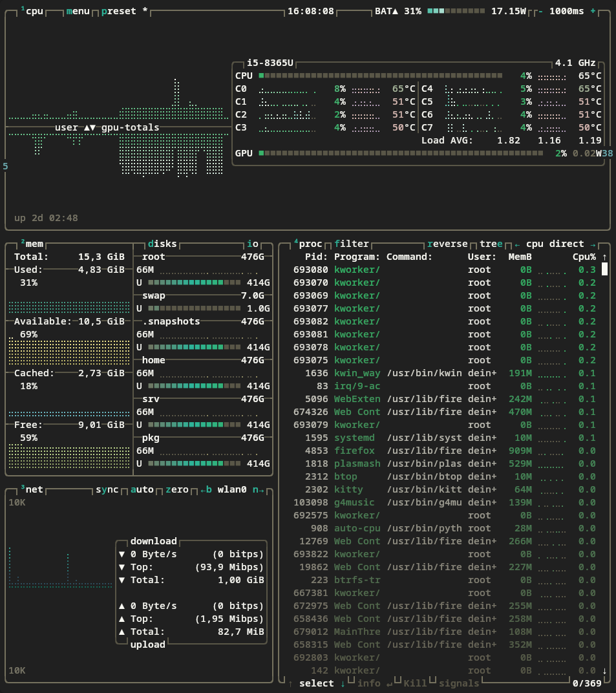Screen dimensions: 616x693
Task: Toggle net auto scaling
Action: 142,489
